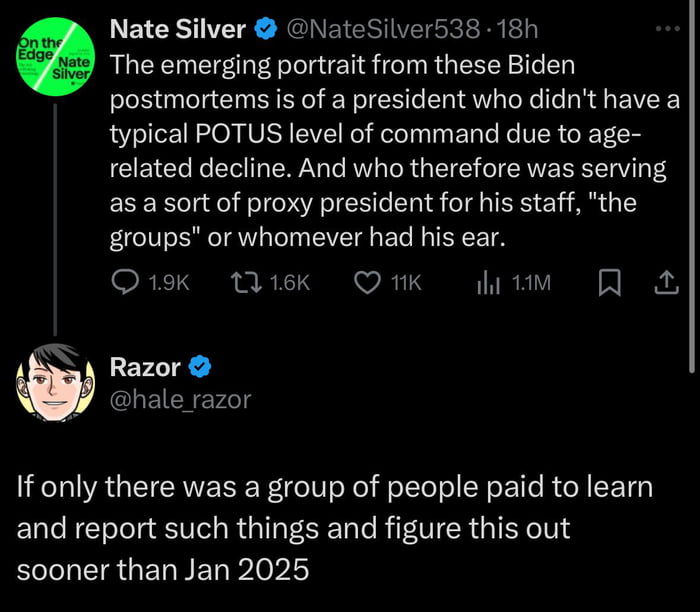The image size is (700, 612).
Task: Share the tweet via the upload arrow icon
Action: pyautogui.click(x=665, y=284)
